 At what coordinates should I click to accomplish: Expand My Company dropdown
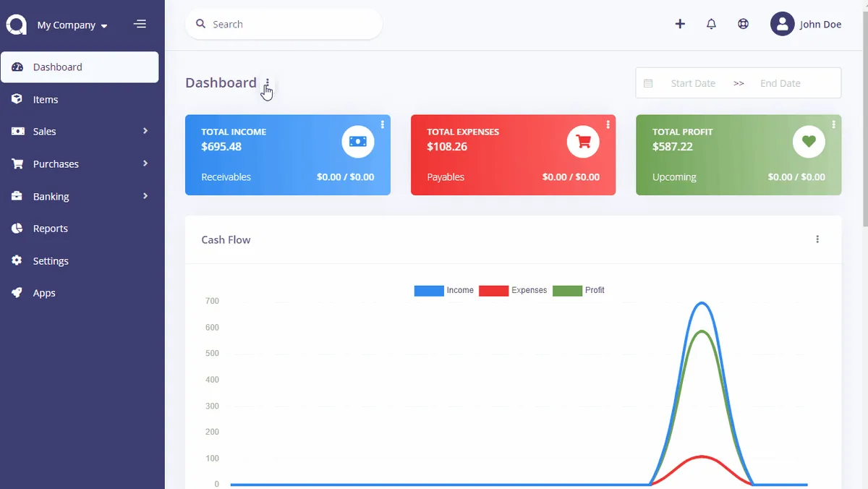(x=72, y=25)
